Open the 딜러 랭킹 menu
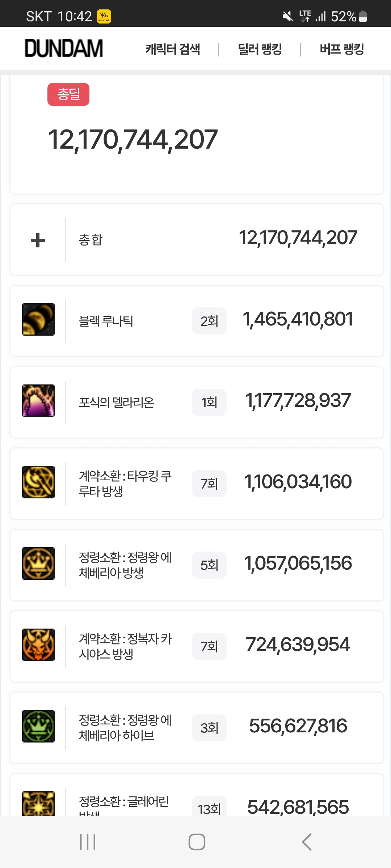 coord(260,49)
